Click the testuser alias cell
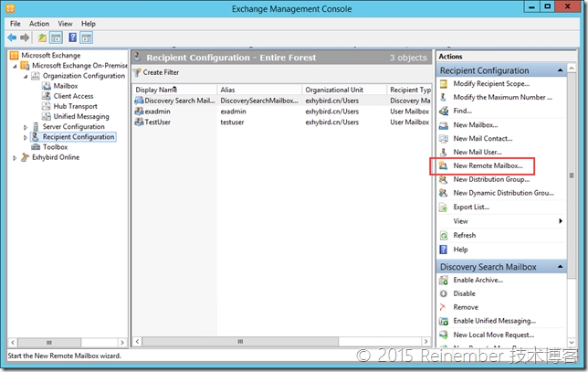Image resolution: width=588 pixels, height=372 pixels. tap(232, 122)
